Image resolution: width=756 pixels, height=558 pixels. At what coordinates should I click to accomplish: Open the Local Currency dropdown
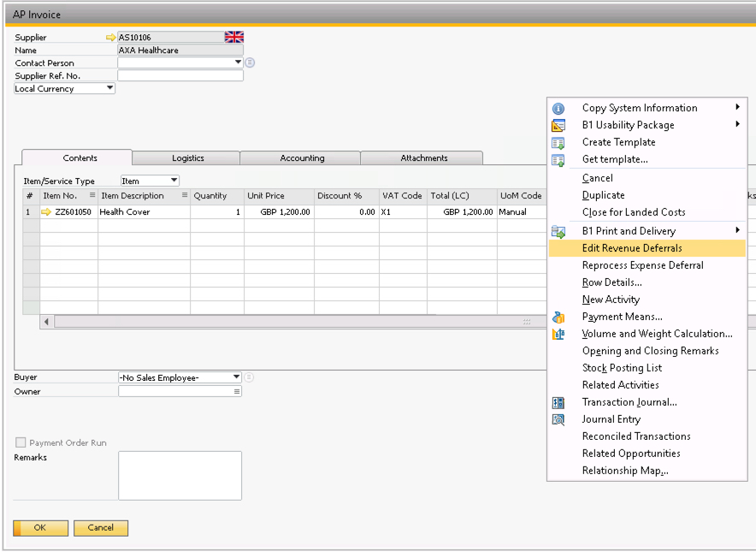109,88
